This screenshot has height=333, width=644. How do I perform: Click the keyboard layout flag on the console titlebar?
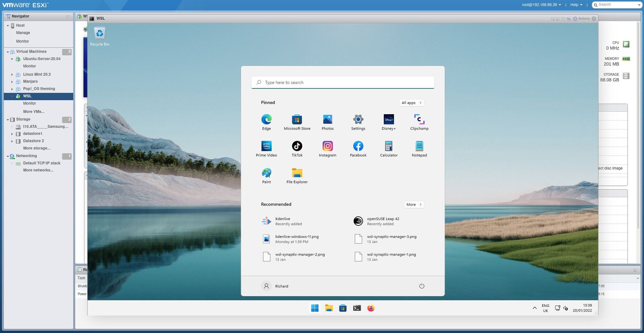click(x=568, y=19)
